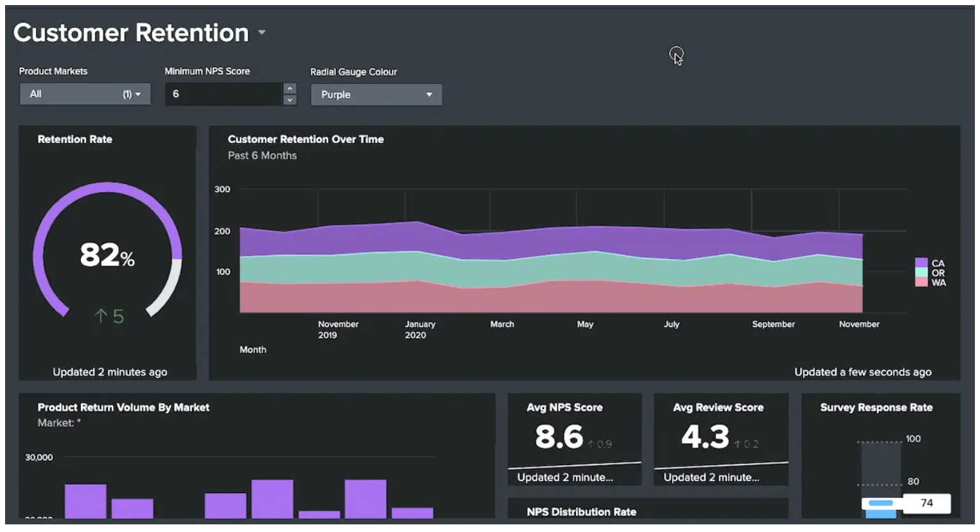Click the Avg NPS Score 0.9 trend arrow
This screenshot has height=532, width=980.
[591, 444]
